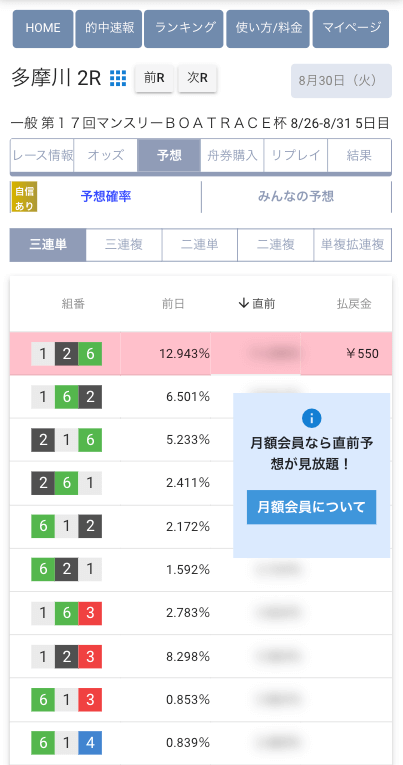This screenshot has width=403, height=765.
Task: Click the 自信あり yellow badge
Action: (24, 197)
